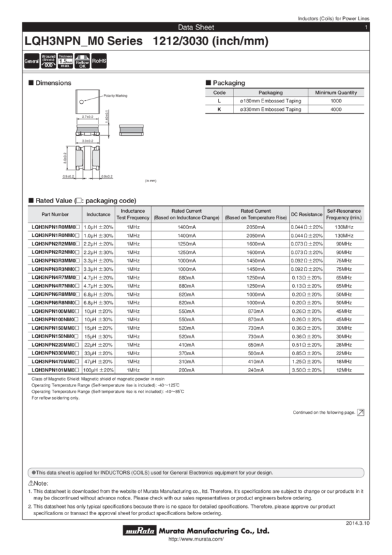Open the http://www.murata.com/ link
392x555 pixels.
(196, 539)
